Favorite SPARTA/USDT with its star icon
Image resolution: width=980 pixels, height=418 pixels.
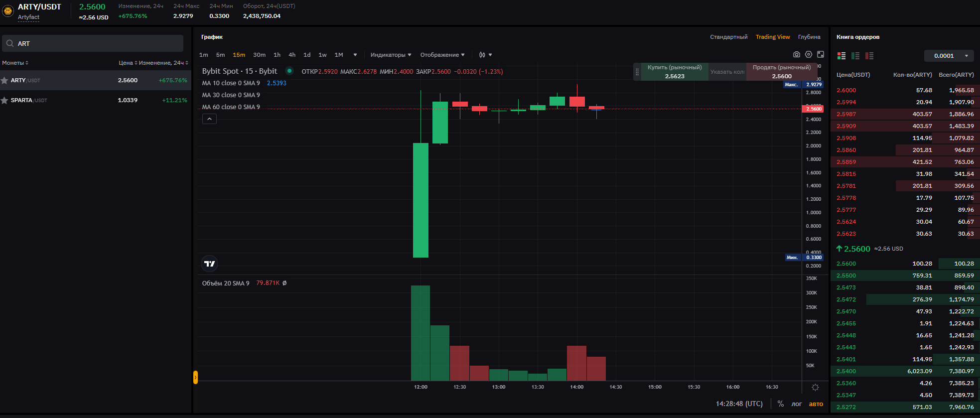click(x=4, y=100)
